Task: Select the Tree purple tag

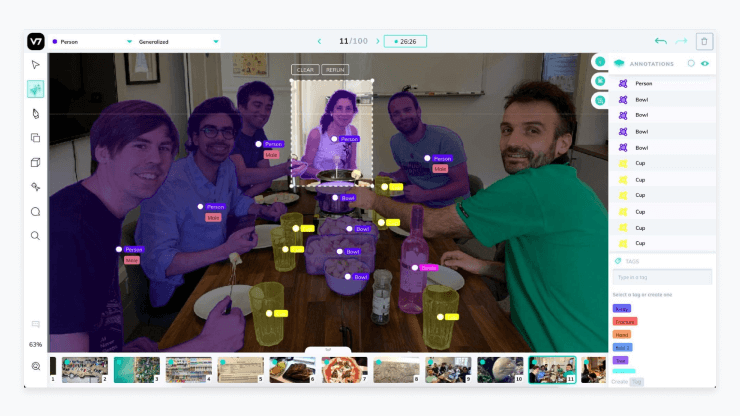Action: (620, 361)
